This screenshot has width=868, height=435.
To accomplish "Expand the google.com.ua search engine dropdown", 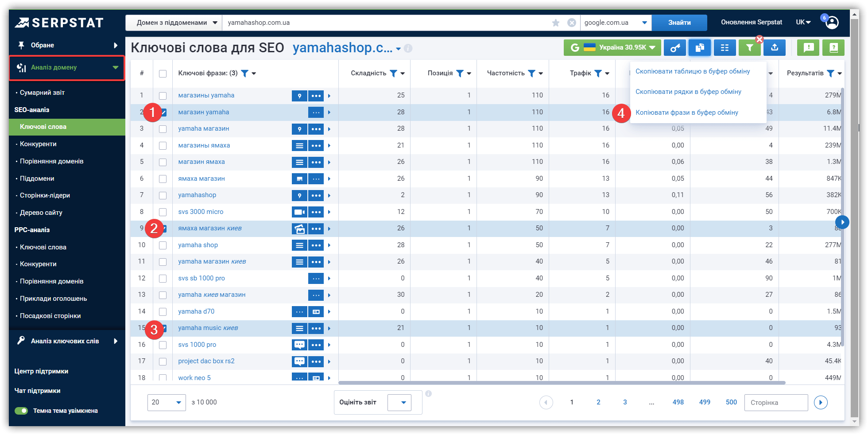I will pyautogui.click(x=616, y=23).
